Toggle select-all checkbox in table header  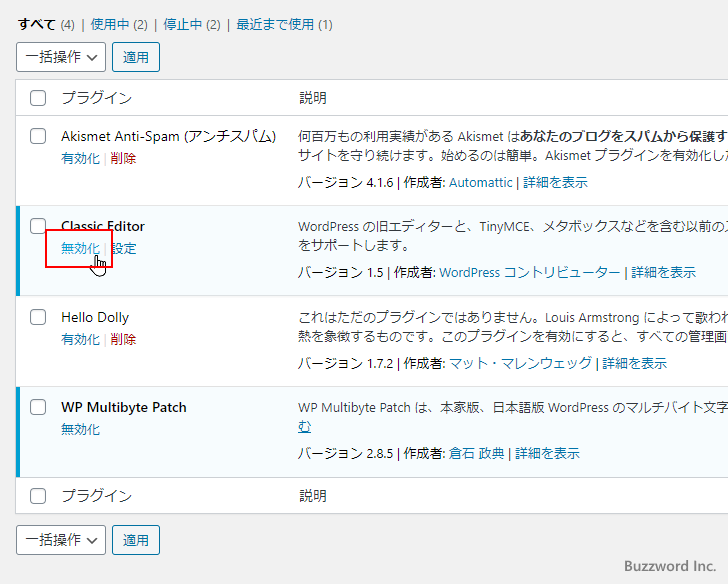(x=38, y=98)
